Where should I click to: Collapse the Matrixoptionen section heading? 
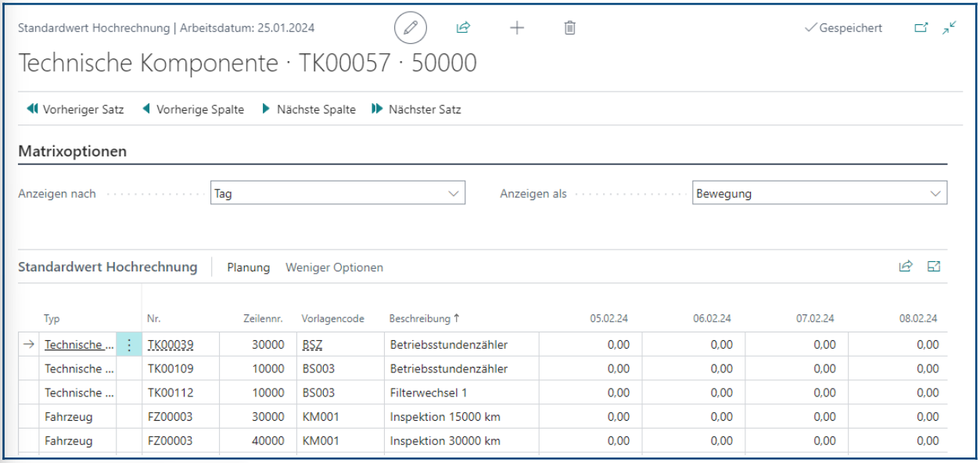tap(72, 152)
